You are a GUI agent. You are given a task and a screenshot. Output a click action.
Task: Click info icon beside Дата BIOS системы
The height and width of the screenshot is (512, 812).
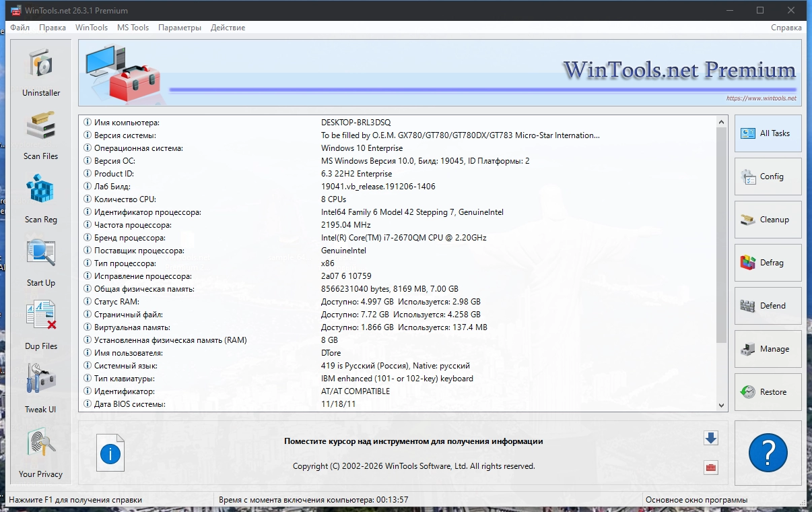[87, 404]
